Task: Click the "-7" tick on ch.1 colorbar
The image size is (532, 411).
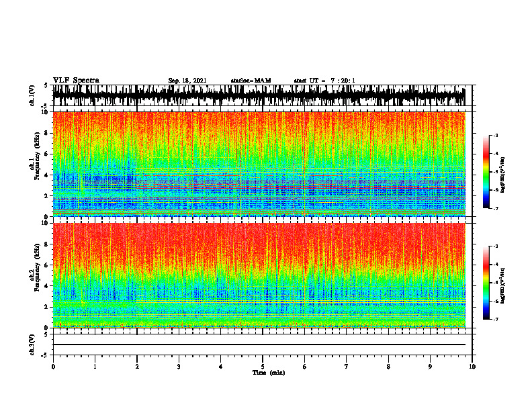Action: tap(495, 208)
